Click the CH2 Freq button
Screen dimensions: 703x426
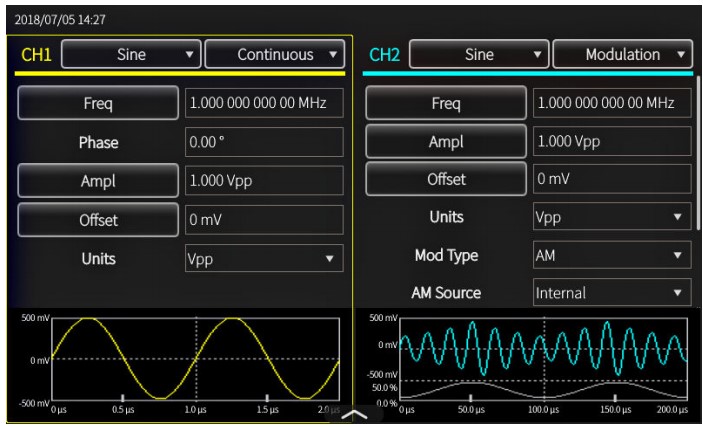pyautogui.click(x=446, y=103)
